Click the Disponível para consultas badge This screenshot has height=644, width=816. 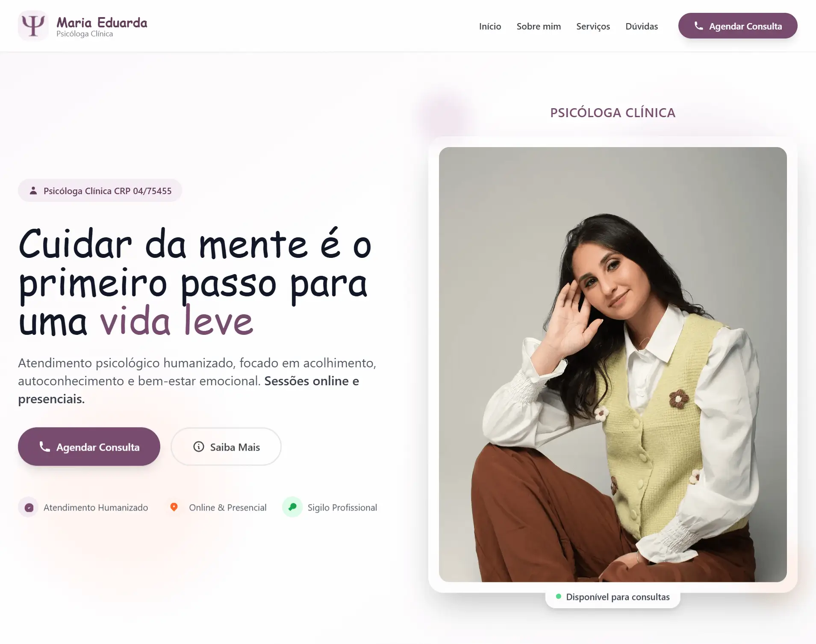[x=613, y=597]
